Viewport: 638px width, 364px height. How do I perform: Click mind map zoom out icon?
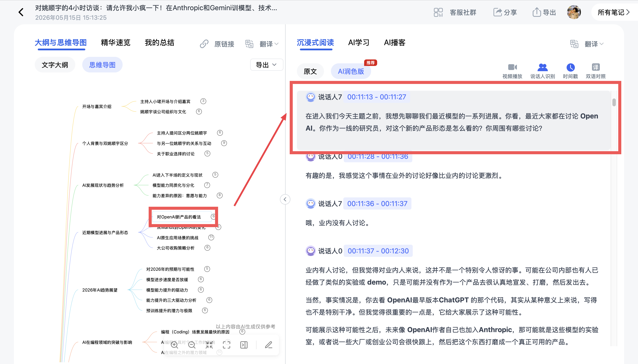click(x=192, y=345)
